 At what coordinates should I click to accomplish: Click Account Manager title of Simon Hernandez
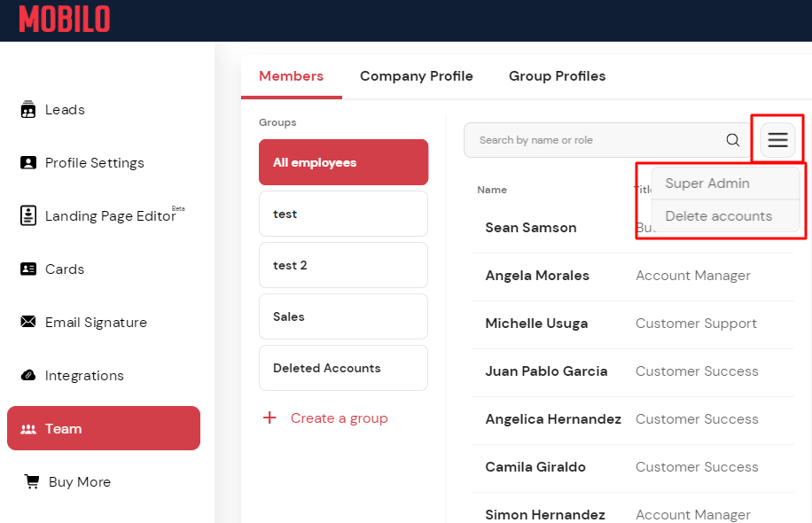point(693,515)
